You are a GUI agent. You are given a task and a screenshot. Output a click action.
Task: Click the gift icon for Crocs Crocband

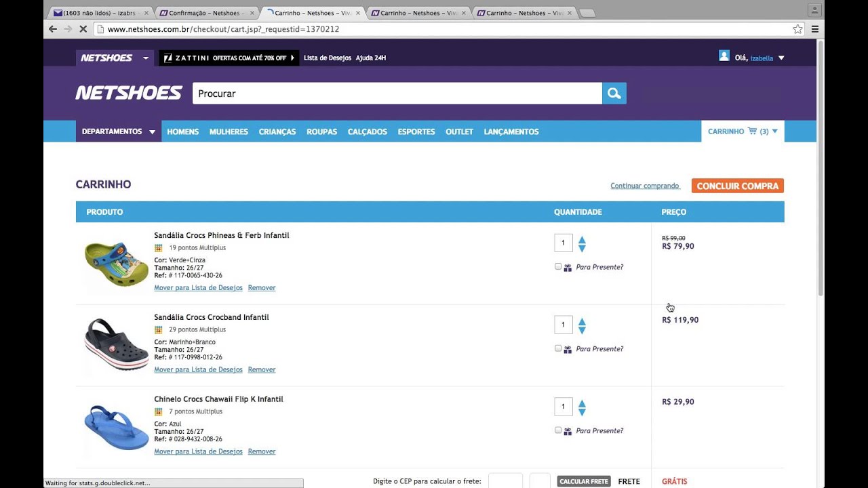[568, 350]
